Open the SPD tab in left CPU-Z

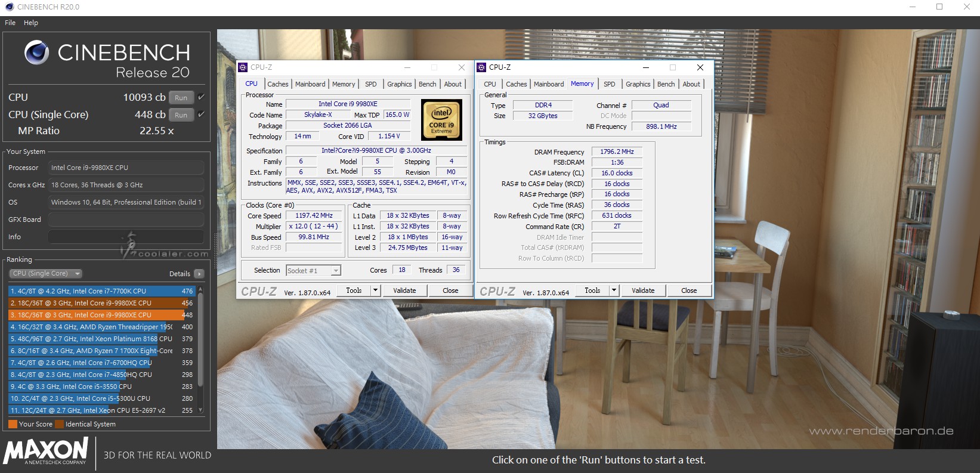coord(371,84)
